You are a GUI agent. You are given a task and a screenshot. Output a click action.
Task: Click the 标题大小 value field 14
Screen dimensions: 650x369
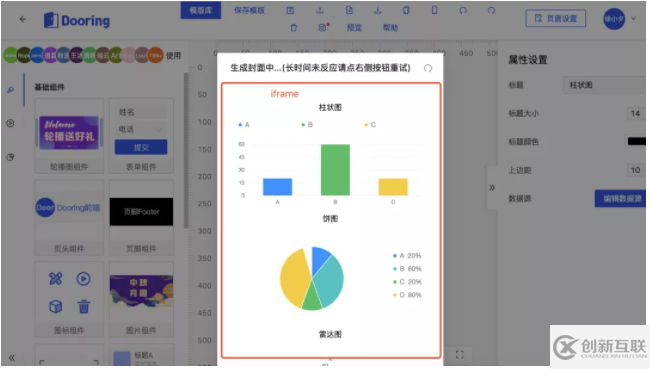click(636, 113)
